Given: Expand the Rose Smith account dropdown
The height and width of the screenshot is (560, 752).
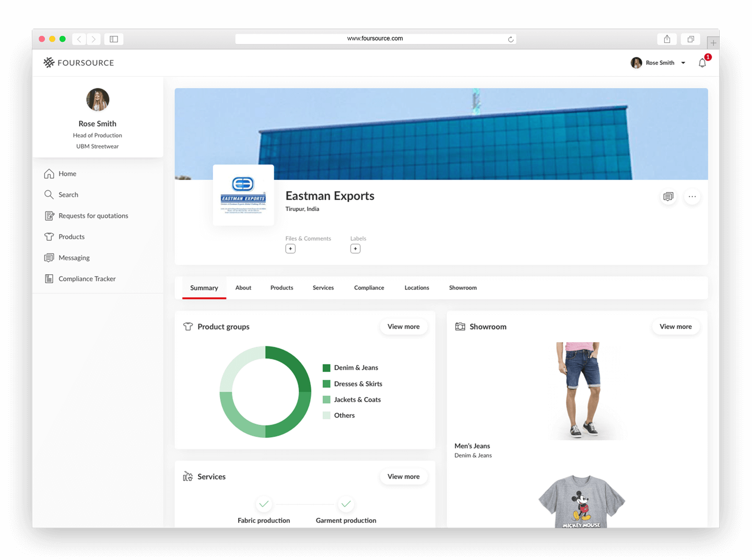Looking at the screenshot, I should 683,63.
